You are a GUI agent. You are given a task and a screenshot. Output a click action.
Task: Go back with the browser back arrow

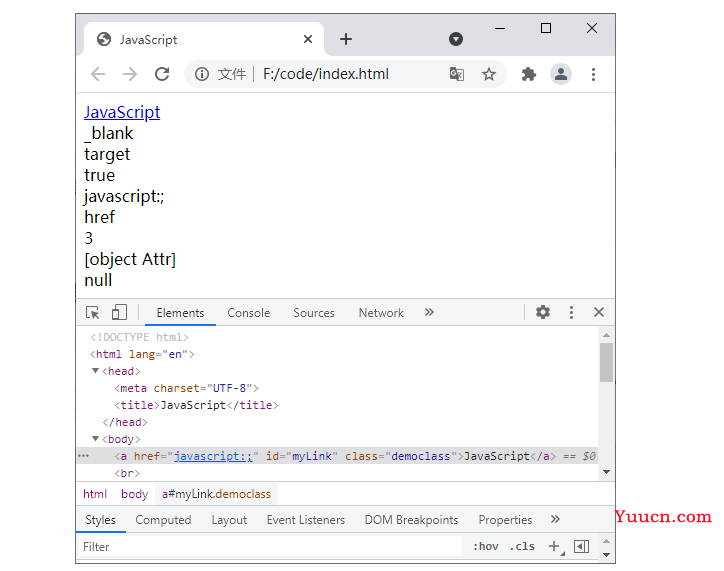coord(98,74)
